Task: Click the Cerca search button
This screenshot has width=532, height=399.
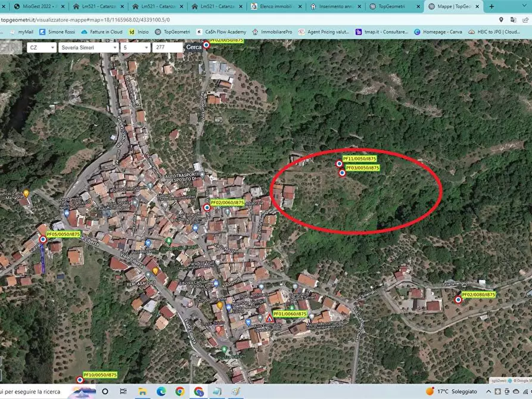Action: (194, 48)
